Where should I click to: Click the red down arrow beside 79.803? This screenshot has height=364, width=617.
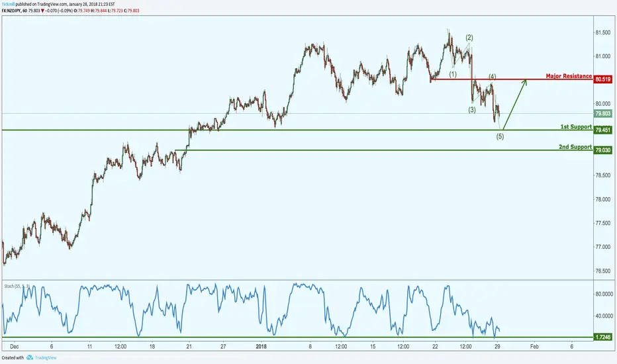click(42, 11)
